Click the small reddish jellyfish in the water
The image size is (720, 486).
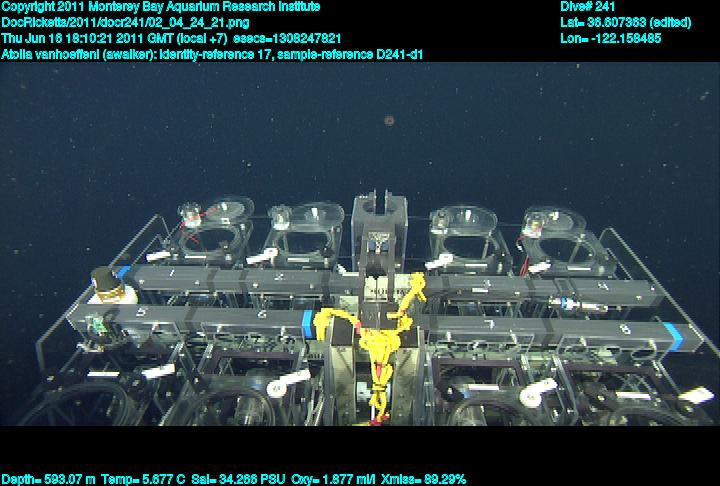pos(388,121)
